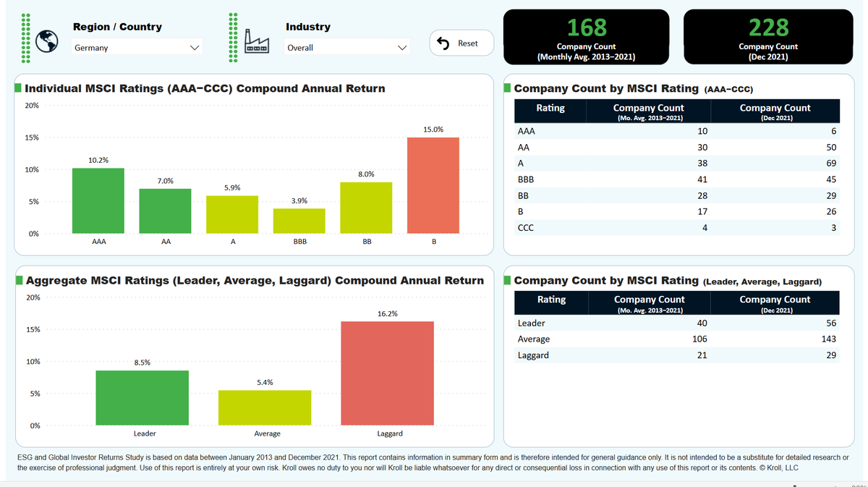The height and width of the screenshot is (487, 868).
Task: Select the AAA row in the rating table
Action: [x=677, y=132]
